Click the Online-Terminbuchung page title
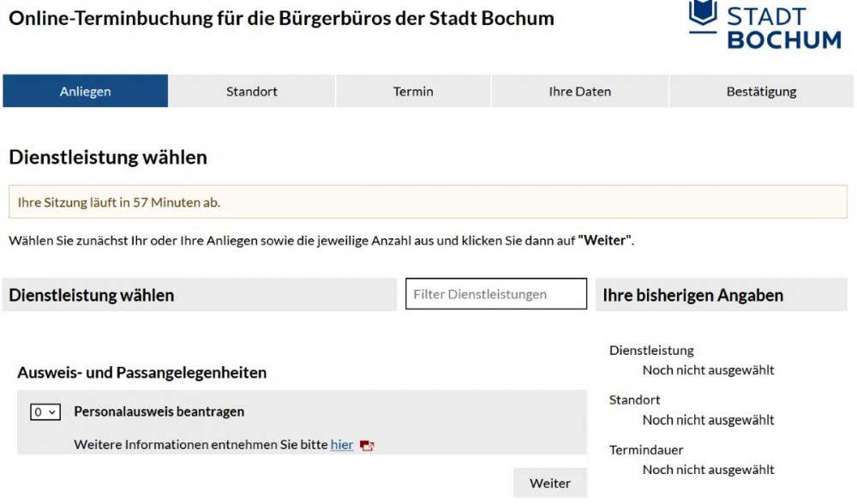Viewport: 857px width, 504px height. coord(281,18)
